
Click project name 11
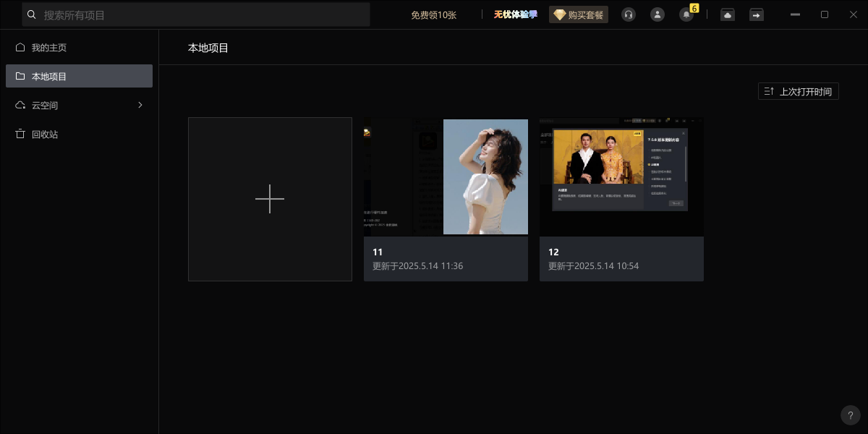[x=378, y=252]
